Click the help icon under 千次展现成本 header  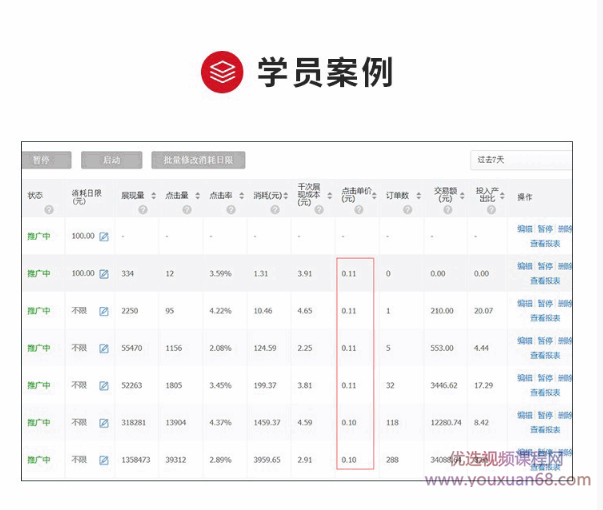pyautogui.click(x=319, y=210)
